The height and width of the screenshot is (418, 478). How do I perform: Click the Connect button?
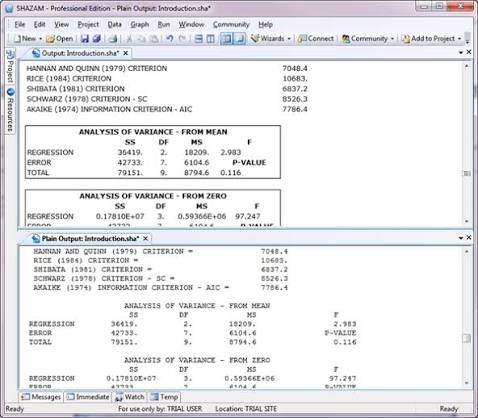tap(316, 39)
